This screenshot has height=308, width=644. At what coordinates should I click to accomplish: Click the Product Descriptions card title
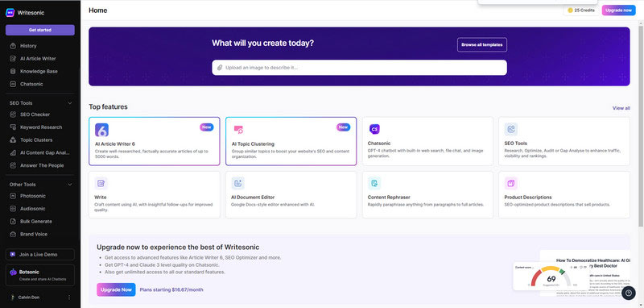click(528, 198)
